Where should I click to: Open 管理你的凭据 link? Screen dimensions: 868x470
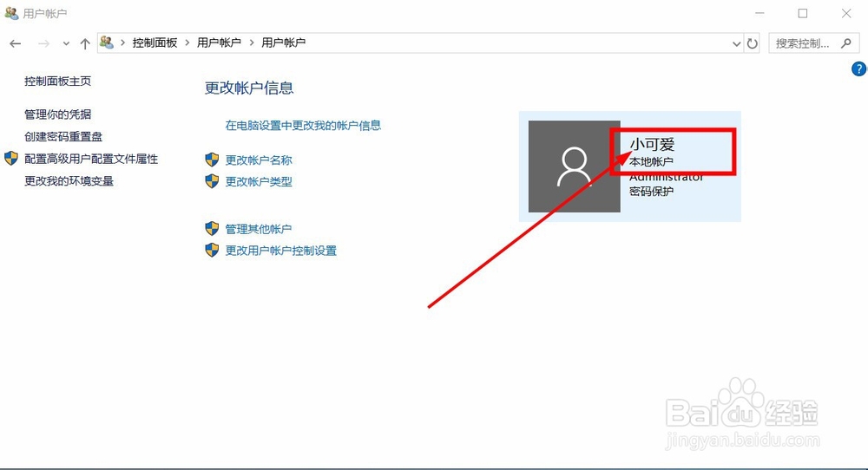(57, 114)
